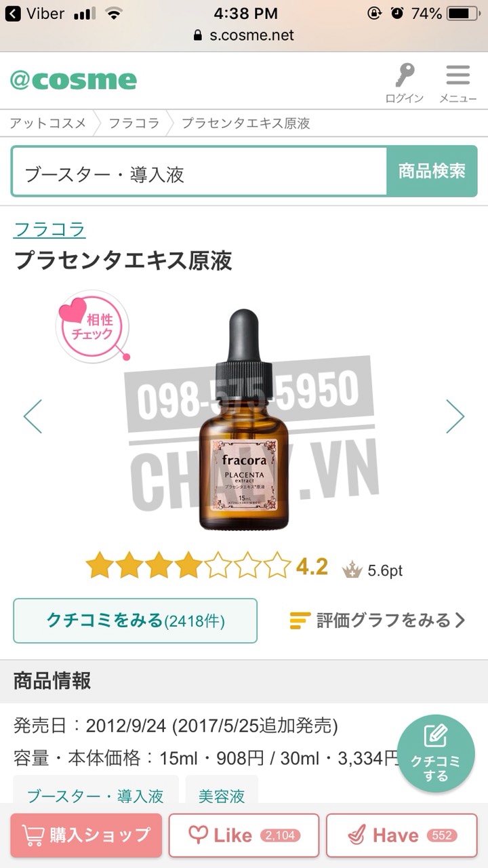Show next product image arrow
This screenshot has height=868, width=488.
455,416
